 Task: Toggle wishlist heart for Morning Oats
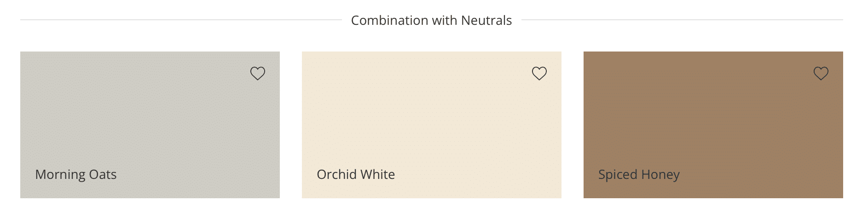pyautogui.click(x=258, y=74)
